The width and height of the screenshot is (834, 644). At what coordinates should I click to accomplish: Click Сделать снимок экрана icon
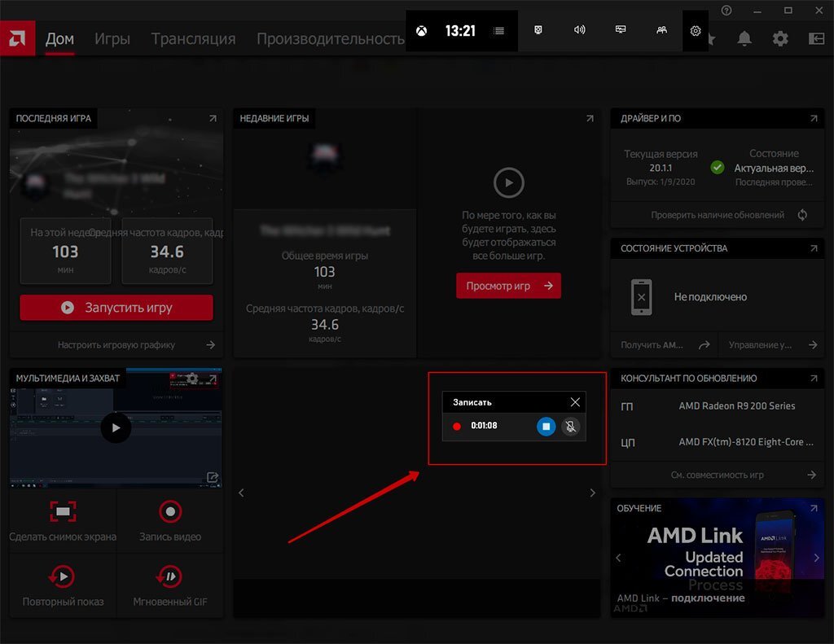[x=63, y=511]
